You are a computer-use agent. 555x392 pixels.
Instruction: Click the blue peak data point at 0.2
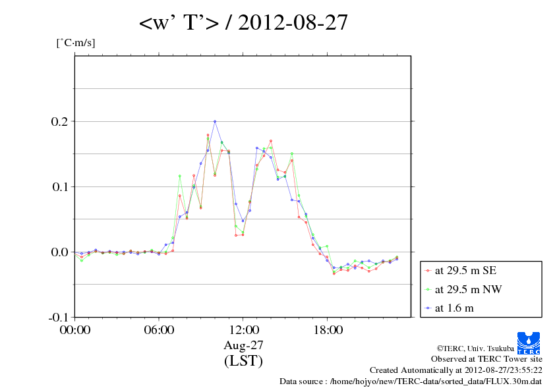click(x=215, y=121)
